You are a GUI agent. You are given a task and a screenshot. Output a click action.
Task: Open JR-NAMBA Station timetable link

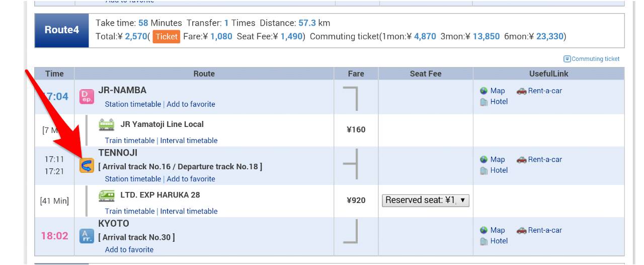[x=133, y=104]
